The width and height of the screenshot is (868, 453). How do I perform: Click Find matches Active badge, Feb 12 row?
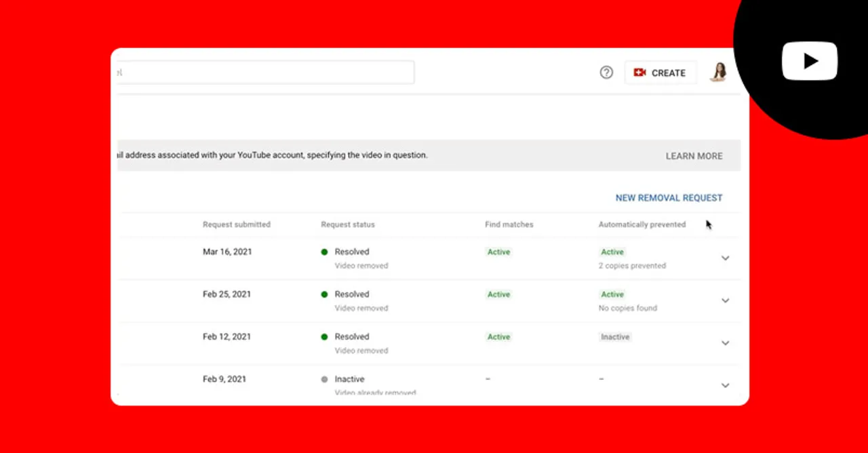tap(498, 336)
